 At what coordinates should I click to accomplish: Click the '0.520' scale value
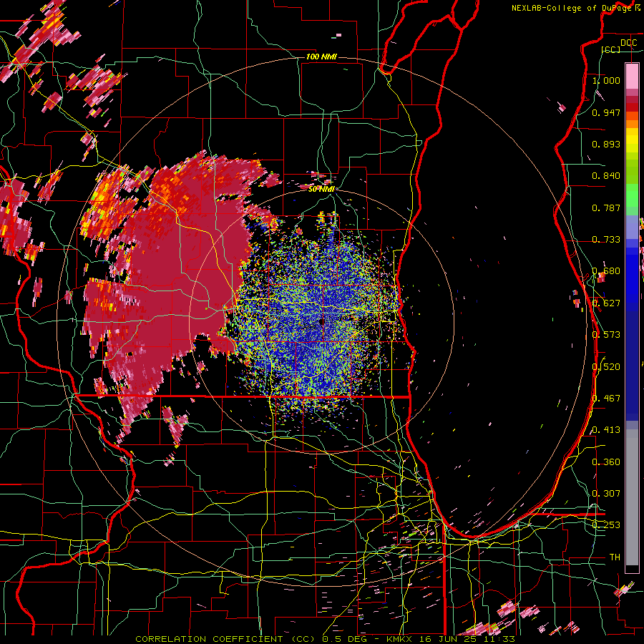[606, 367]
